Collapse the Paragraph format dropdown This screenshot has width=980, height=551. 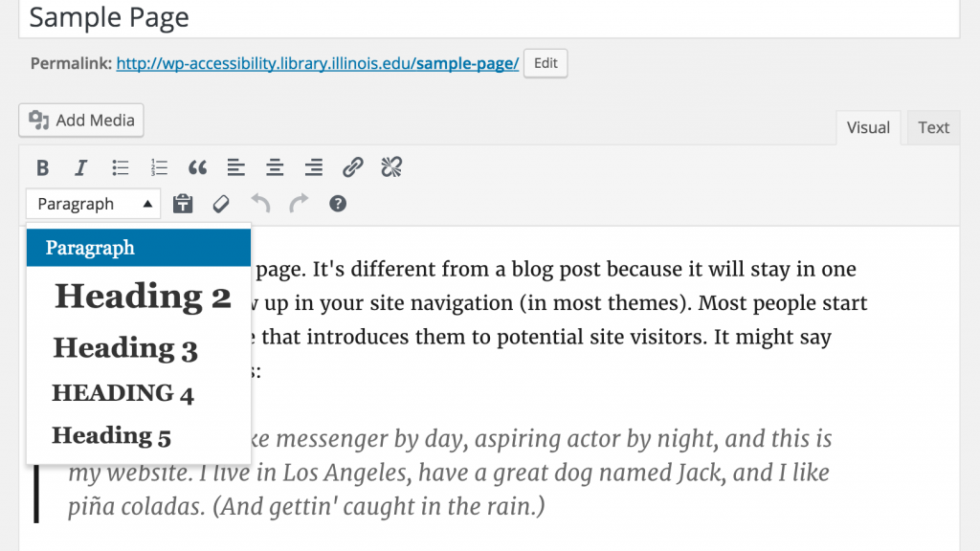93,204
